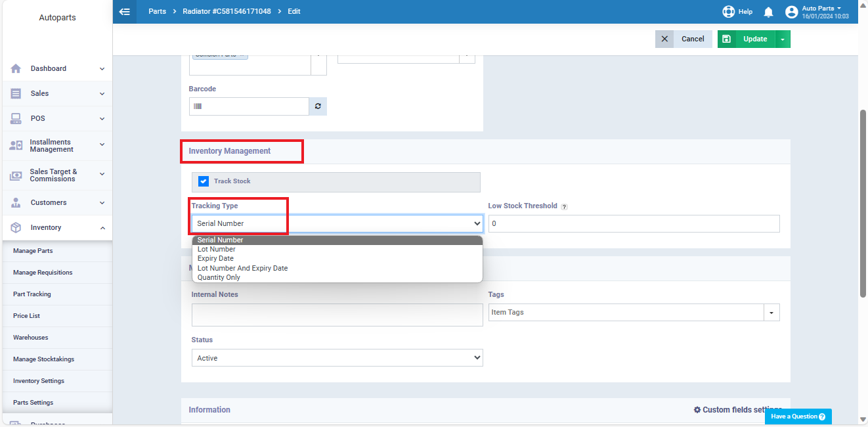Expand the Item Tags dropdown arrow
Screen dimensions: 868x427
click(x=771, y=313)
